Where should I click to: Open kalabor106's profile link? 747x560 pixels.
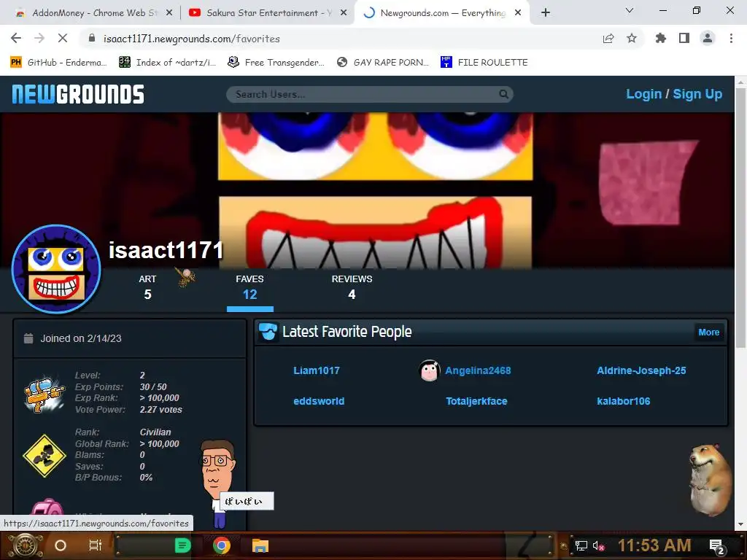(623, 401)
